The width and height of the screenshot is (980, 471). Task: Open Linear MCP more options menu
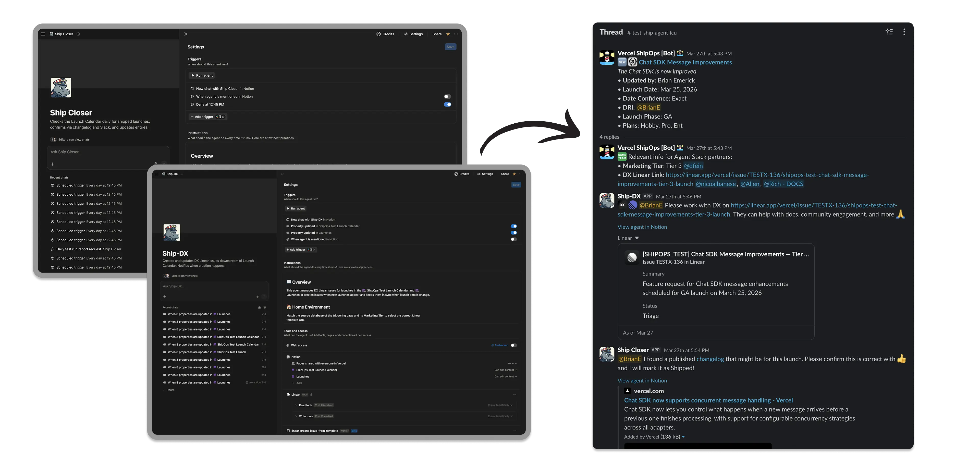coord(515,395)
